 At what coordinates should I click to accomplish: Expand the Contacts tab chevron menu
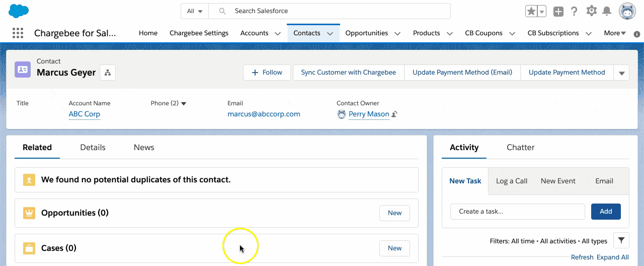pos(330,33)
